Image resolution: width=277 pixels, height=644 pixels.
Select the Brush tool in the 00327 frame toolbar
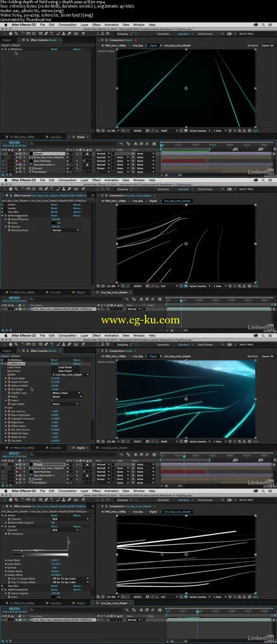[58, 344]
